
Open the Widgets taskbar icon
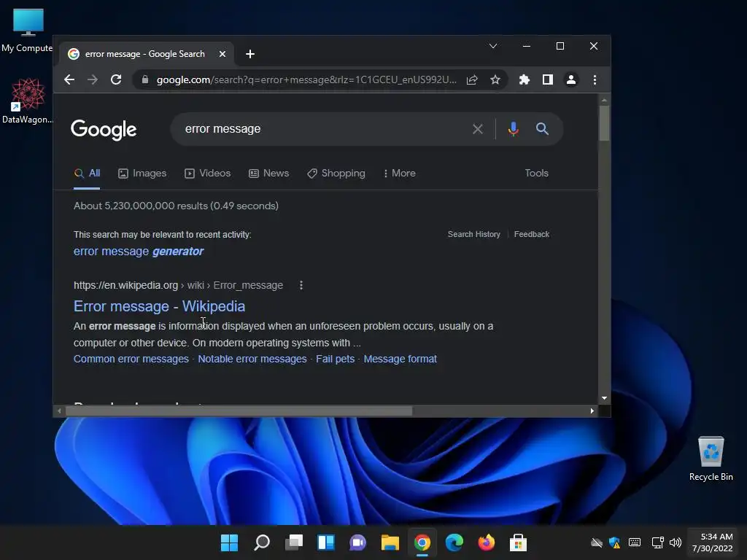coord(326,542)
